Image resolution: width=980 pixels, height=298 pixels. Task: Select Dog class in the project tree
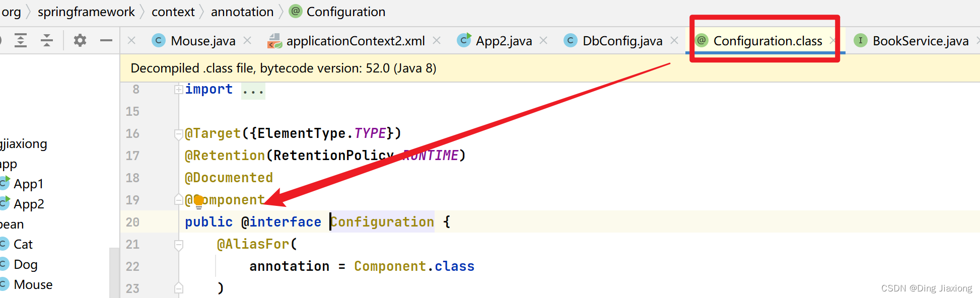(26, 264)
